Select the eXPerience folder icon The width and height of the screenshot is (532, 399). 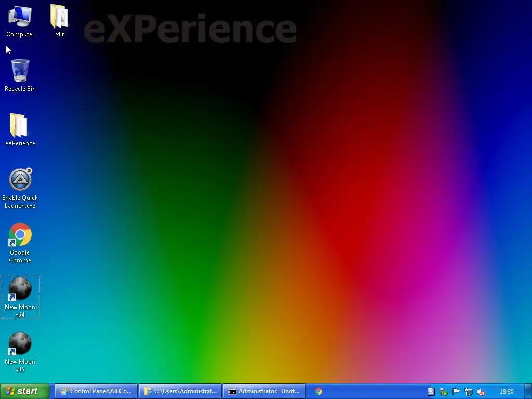pos(20,130)
